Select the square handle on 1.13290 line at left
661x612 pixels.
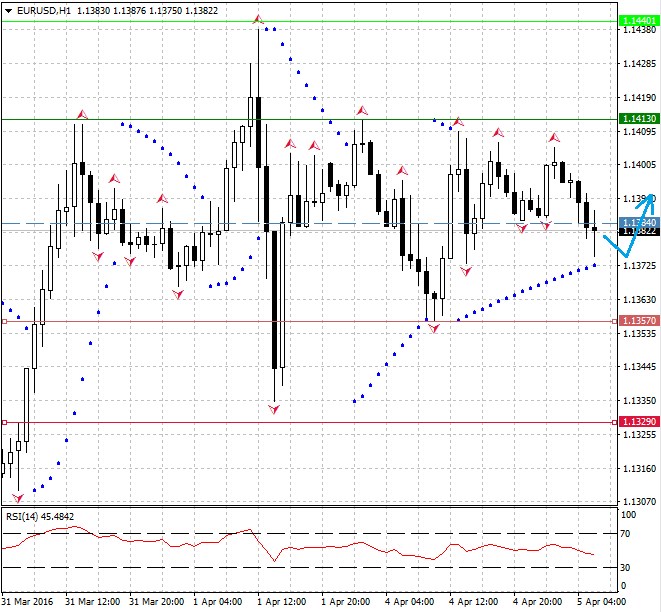click(x=4, y=423)
